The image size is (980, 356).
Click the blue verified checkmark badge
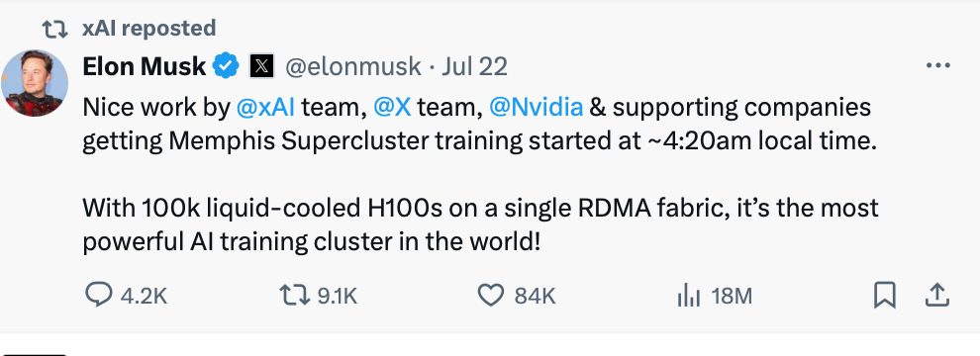[x=227, y=66]
